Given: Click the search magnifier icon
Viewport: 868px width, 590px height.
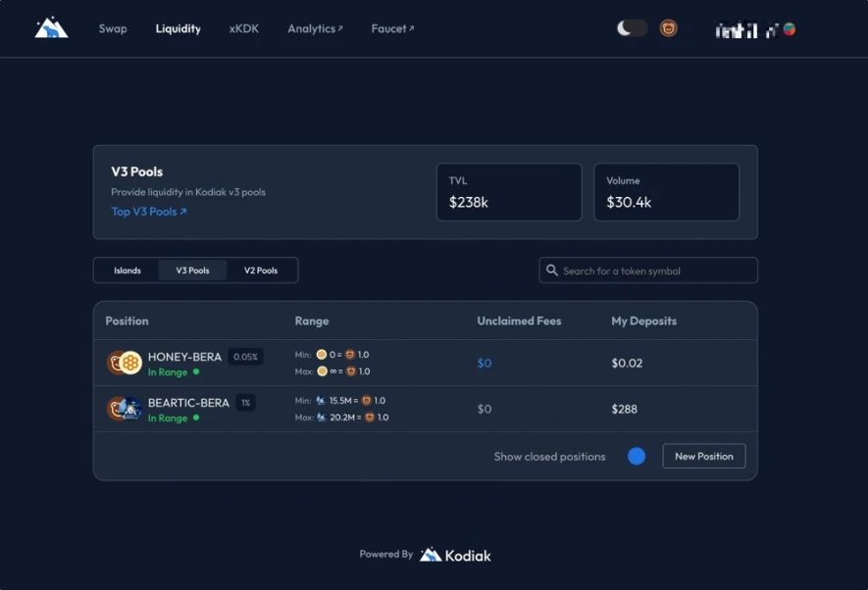Looking at the screenshot, I should click(552, 270).
